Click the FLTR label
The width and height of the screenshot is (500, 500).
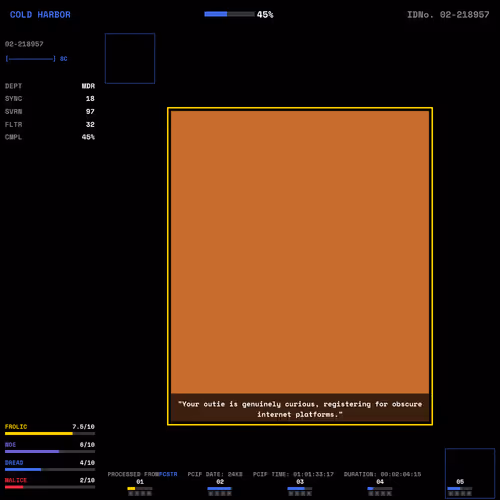(x=13, y=124)
